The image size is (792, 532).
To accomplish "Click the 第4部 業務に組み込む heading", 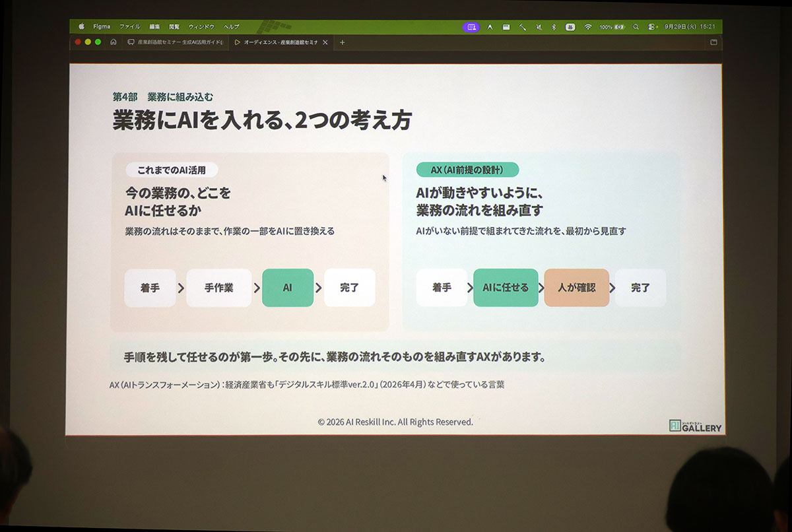I will pos(163,97).
